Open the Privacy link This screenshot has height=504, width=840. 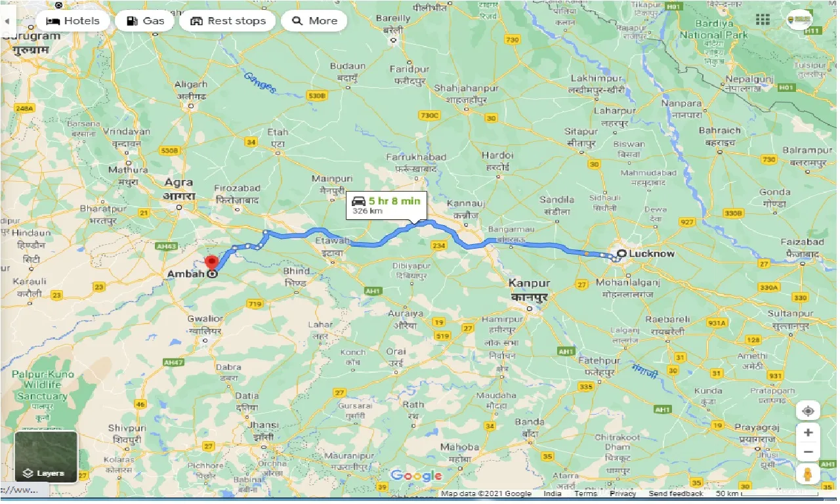coord(623,493)
